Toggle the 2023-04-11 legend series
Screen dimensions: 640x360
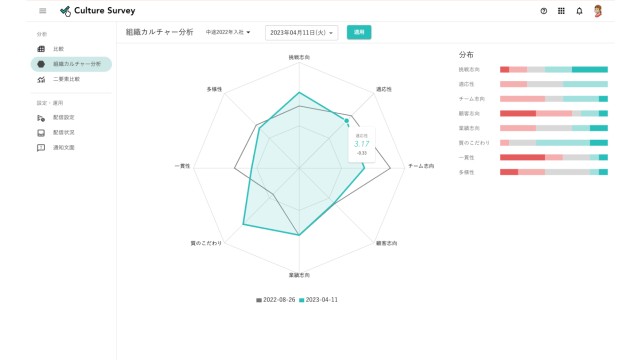coord(318,300)
